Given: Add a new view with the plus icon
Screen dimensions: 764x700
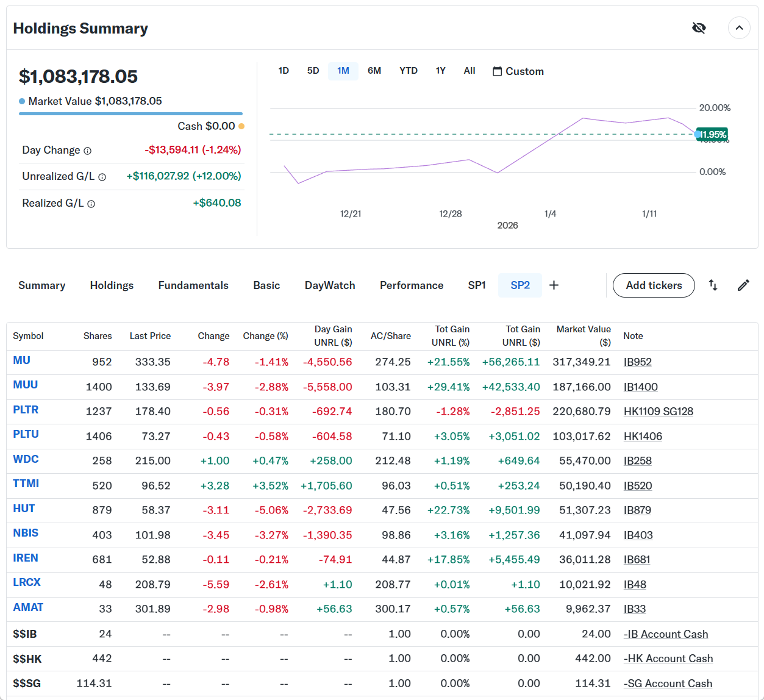Looking at the screenshot, I should click(x=554, y=285).
